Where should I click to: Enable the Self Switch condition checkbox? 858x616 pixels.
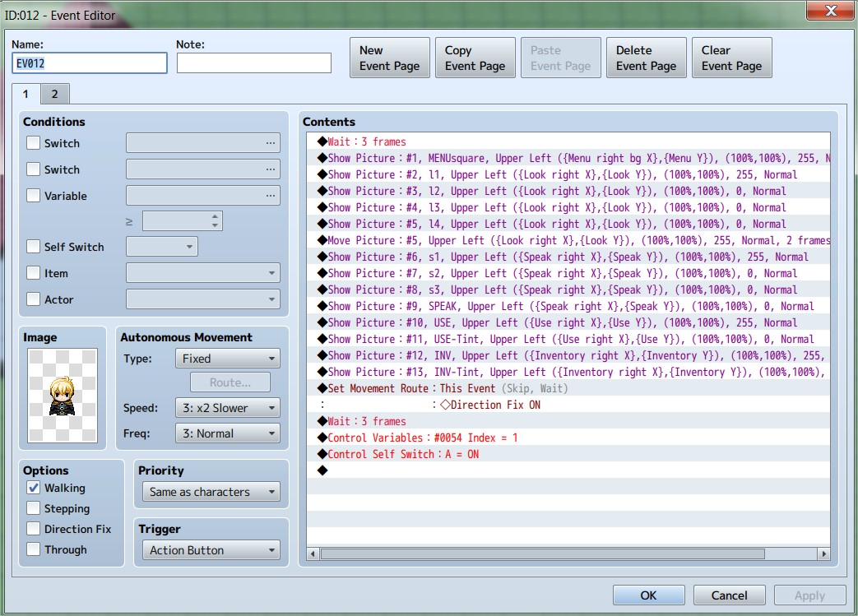click(x=34, y=247)
